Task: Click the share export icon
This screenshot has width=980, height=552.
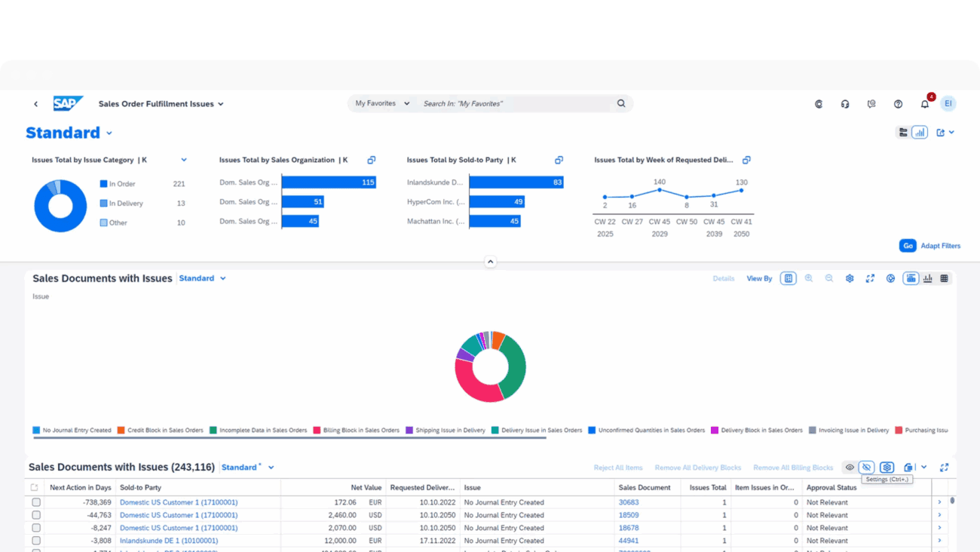Action: (x=941, y=132)
